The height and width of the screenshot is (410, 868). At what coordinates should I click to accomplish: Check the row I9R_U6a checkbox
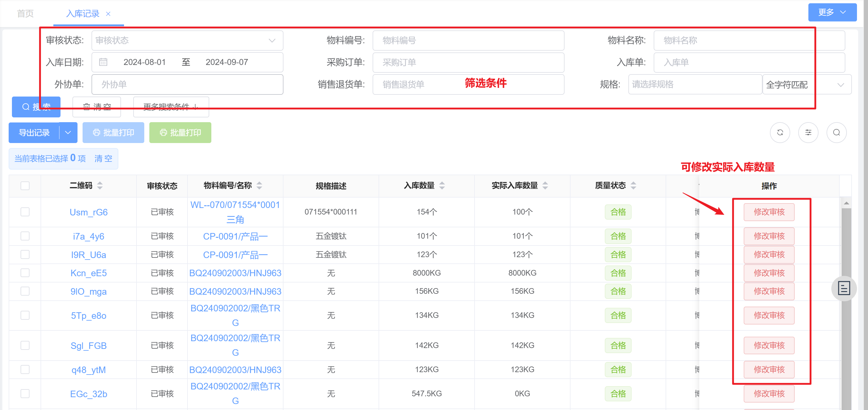[25, 254]
